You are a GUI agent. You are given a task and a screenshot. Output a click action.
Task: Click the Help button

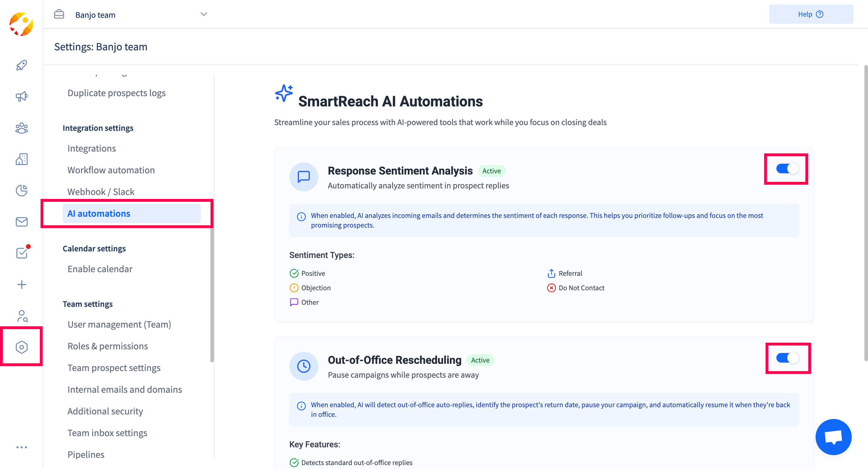[x=811, y=14]
